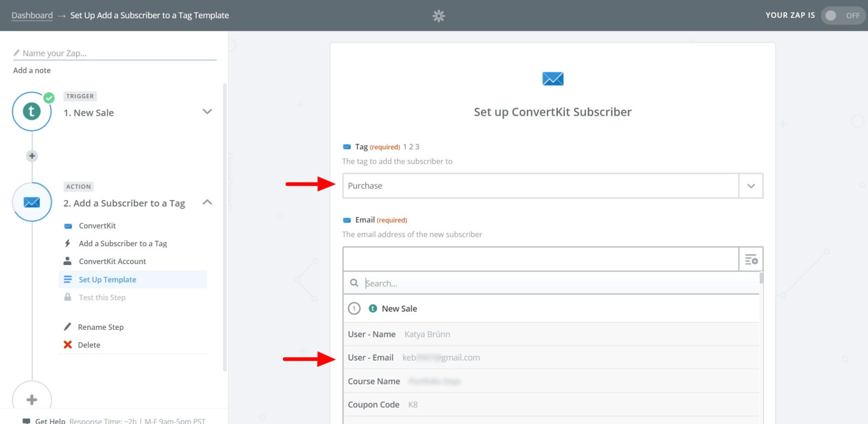This screenshot has height=424, width=868.
Task: Select Add a Subscriber to a Tag substep
Action: 123,243
